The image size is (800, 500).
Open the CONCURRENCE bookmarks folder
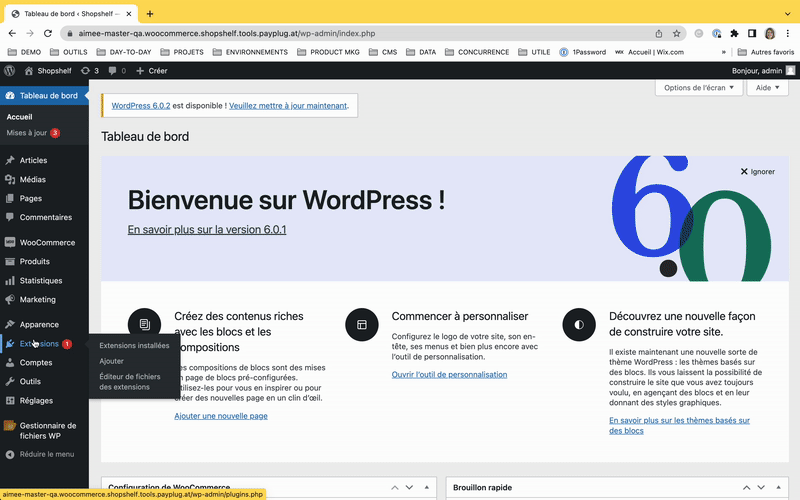point(477,52)
